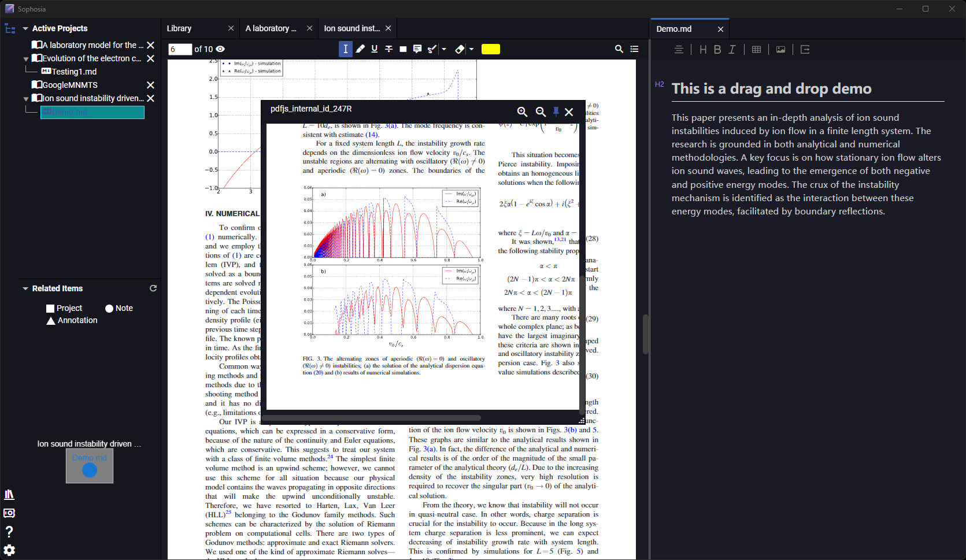Select the rectangle area annotation tool

click(403, 49)
